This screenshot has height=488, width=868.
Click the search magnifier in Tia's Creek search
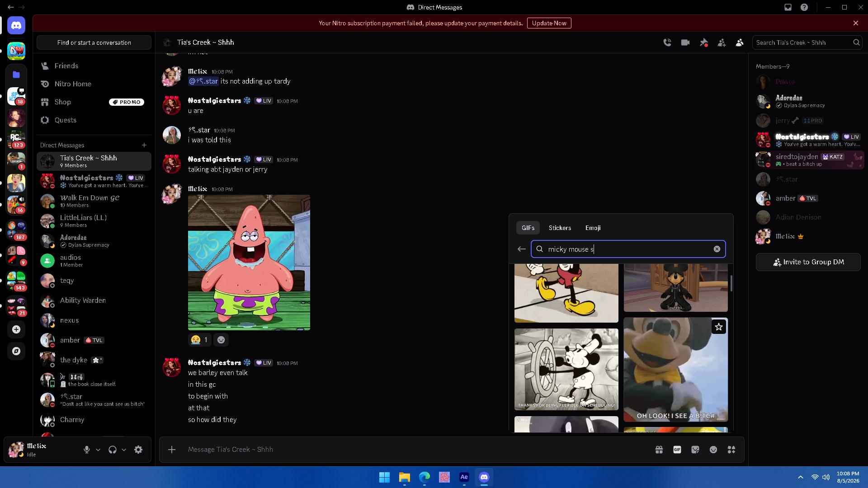click(856, 42)
